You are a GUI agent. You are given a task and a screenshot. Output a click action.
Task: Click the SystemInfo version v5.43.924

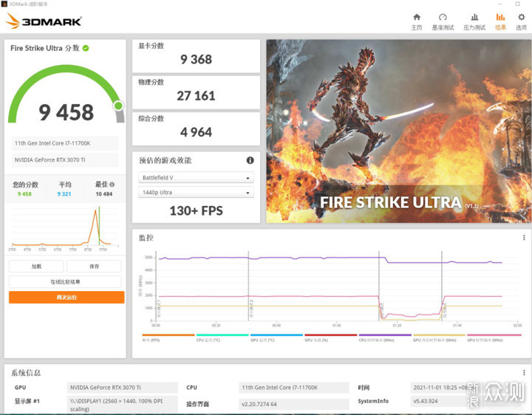pos(465,401)
